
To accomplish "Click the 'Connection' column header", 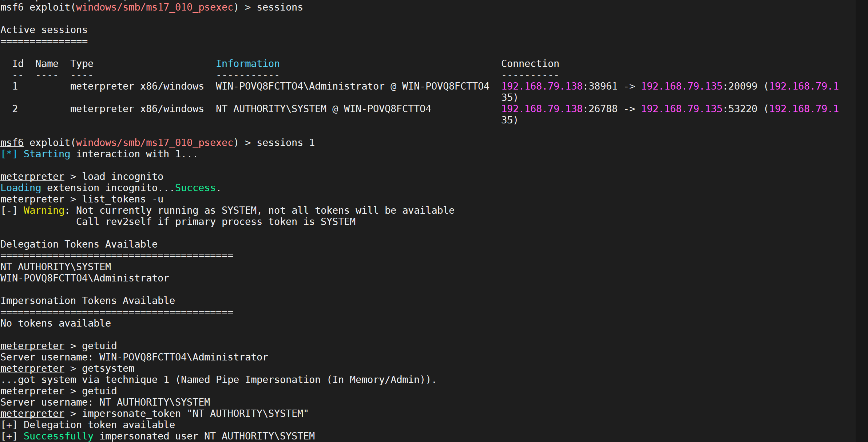I will (530, 64).
